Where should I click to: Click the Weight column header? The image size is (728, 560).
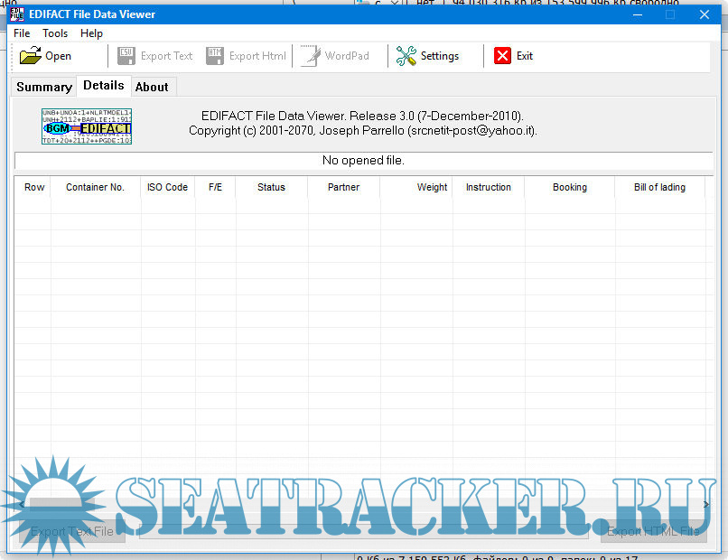click(x=432, y=188)
